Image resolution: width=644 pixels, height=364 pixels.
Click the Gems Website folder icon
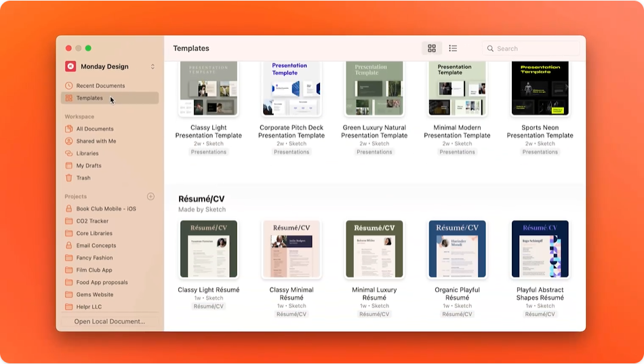[68, 295]
